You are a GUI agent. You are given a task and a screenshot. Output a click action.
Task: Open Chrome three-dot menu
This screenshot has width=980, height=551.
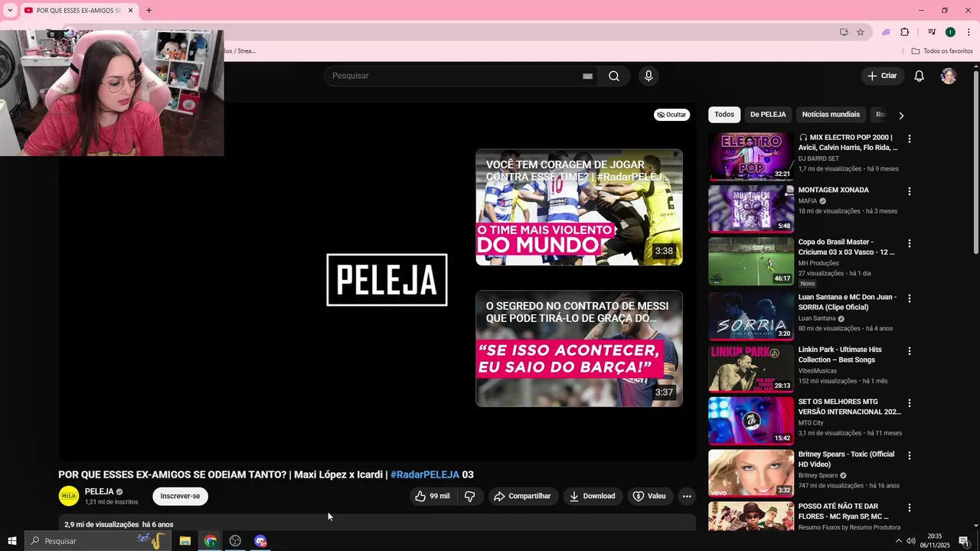point(969,32)
